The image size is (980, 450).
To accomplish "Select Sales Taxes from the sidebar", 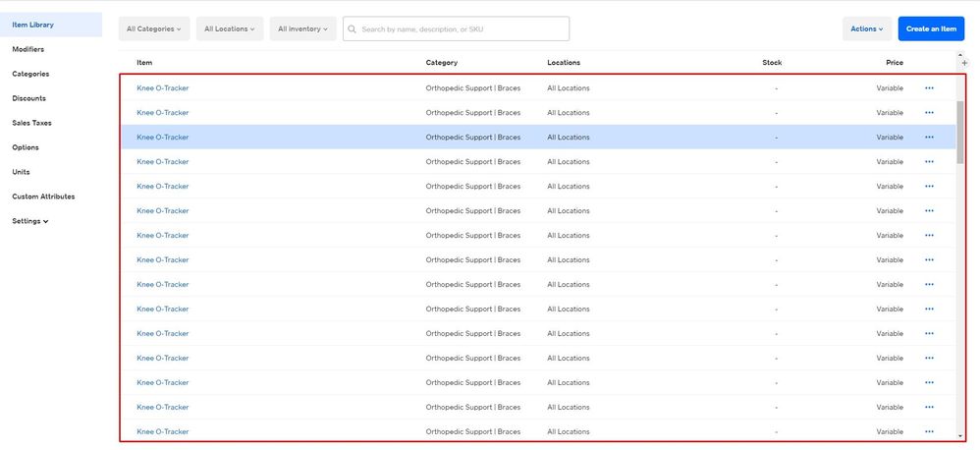I will [32, 123].
